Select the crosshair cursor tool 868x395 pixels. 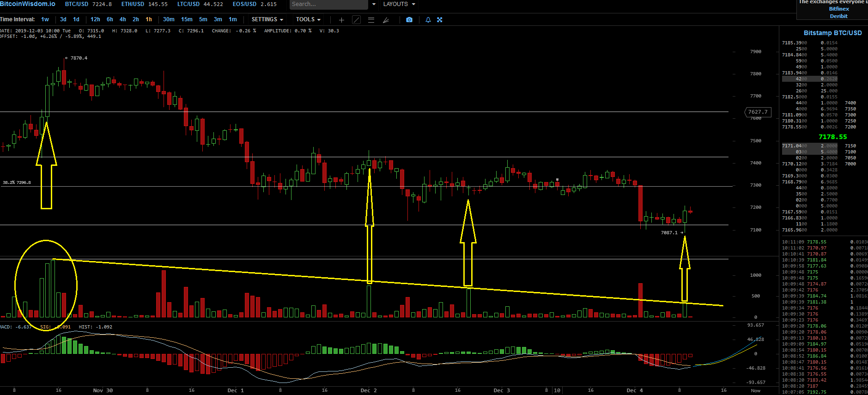341,20
